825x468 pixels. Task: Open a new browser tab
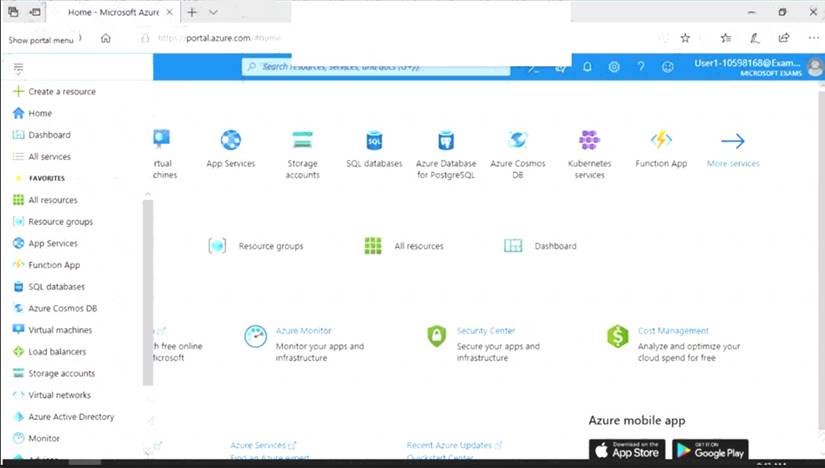[x=192, y=12]
